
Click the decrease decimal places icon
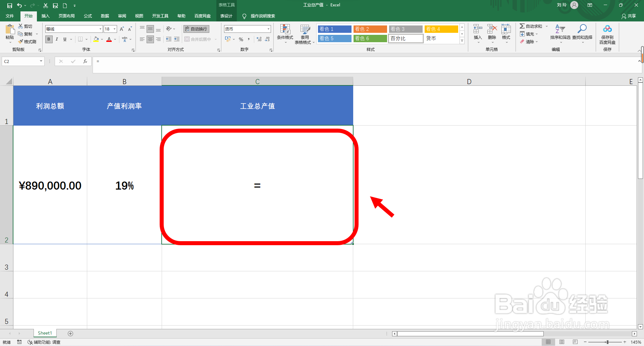[x=267, y=39]
